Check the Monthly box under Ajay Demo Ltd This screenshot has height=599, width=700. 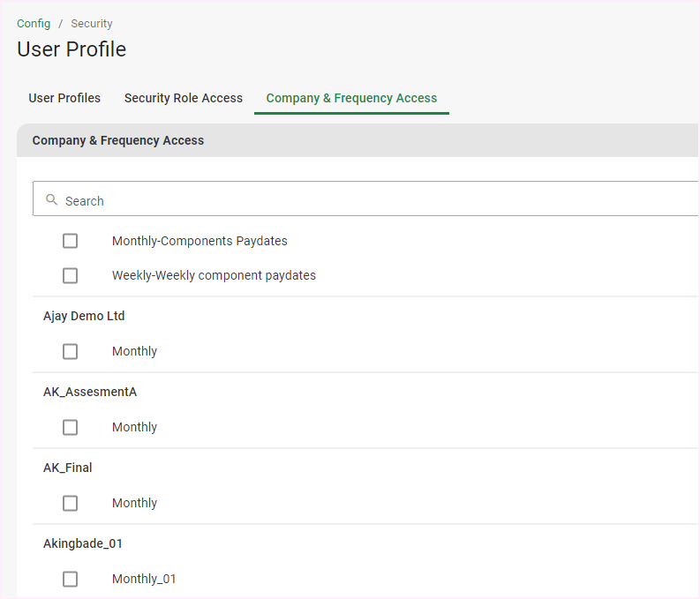point(71,351)
